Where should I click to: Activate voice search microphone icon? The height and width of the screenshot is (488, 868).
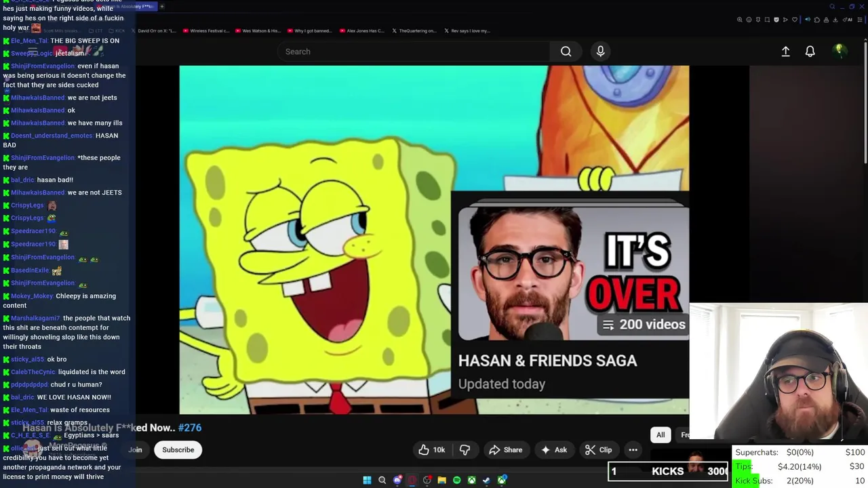[x=600, y=52]
